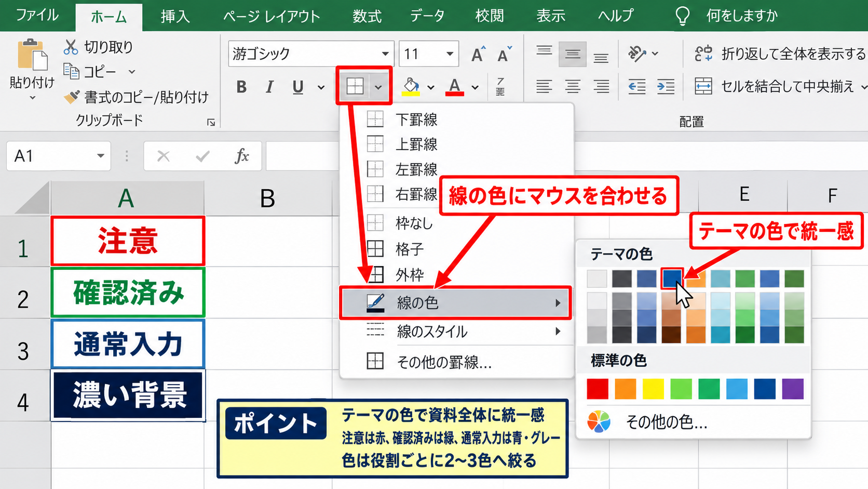Toggle Italic formatting
The height and width of the screenshot is (489, 868).
(269, 87)
